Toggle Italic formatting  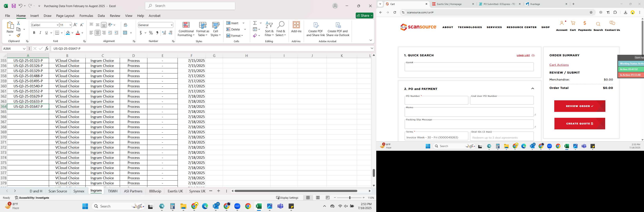pos(40,33)
